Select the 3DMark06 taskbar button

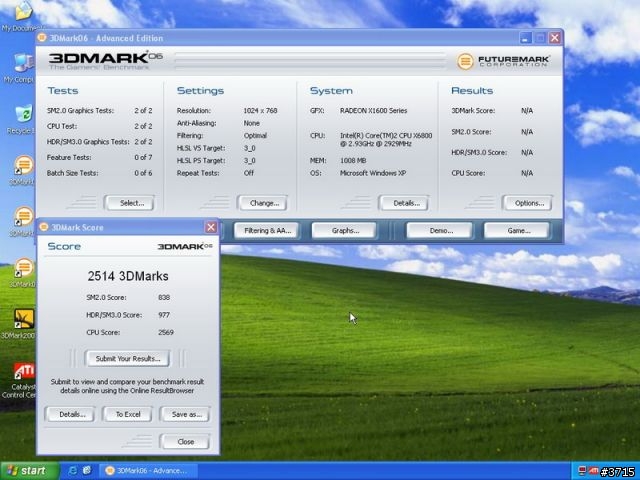[x=149, y=471]
